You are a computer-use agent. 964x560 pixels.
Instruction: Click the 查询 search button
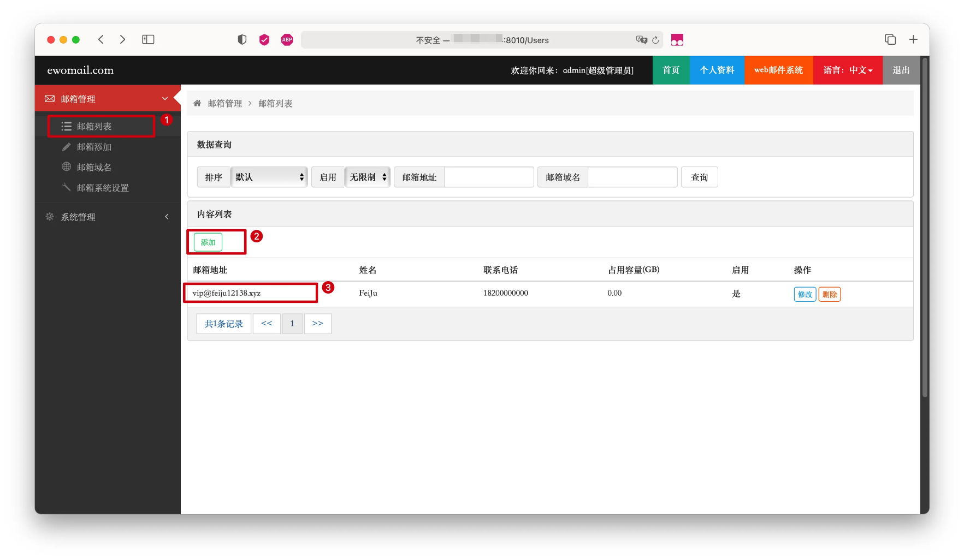[x=699, y=177]
